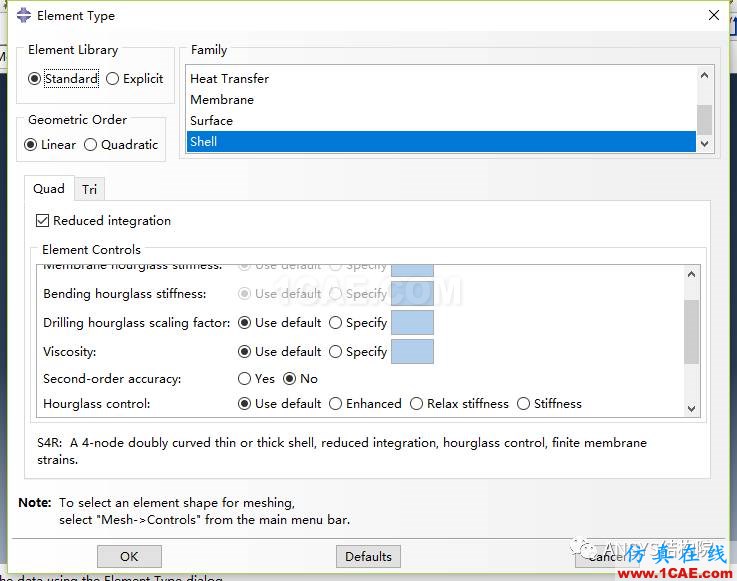Select Heat Transfer in Family list
737x581 pixels.
click(x=441, y=79)
